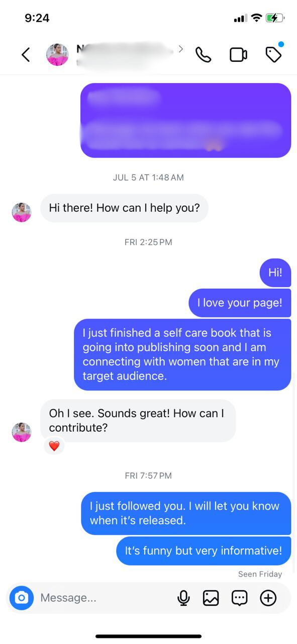Open saved replies chat bubble icon
The height and width of the screenshot is (644, 297).
[x=240, y=598]
